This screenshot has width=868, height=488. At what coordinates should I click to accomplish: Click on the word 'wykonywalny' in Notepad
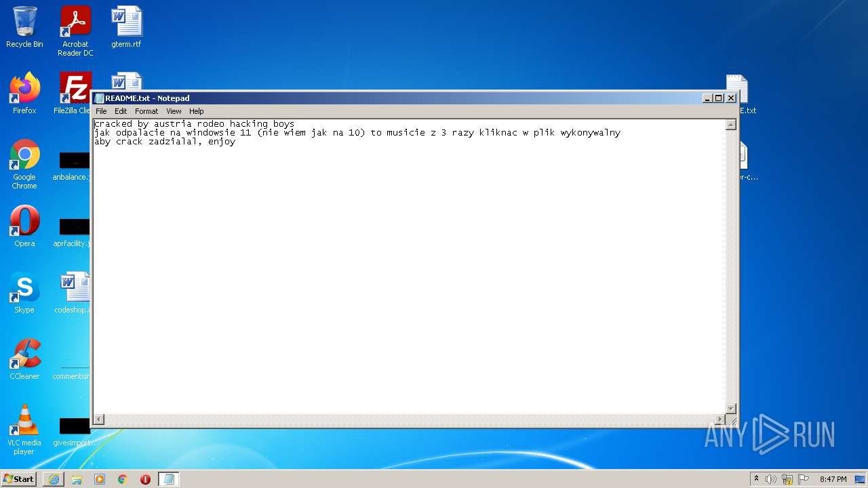[x=591, y=133]
